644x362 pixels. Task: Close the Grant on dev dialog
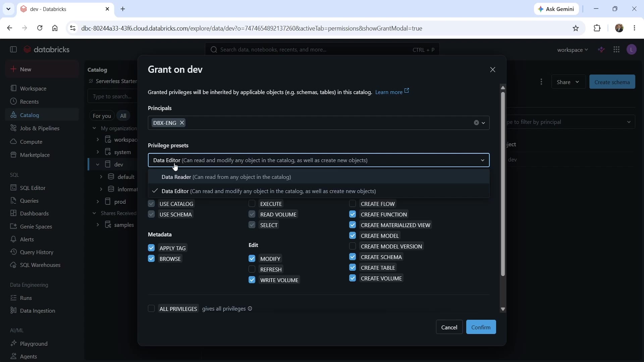[x=492, y=70]
